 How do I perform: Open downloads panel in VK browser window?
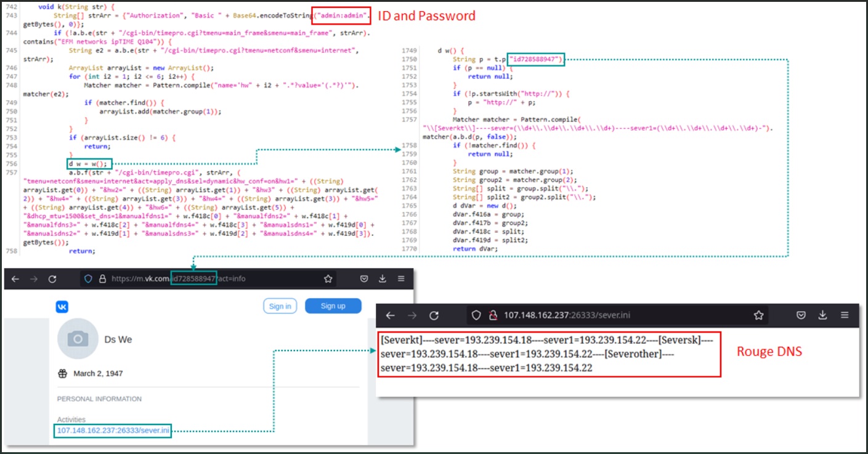click(383, 278)
